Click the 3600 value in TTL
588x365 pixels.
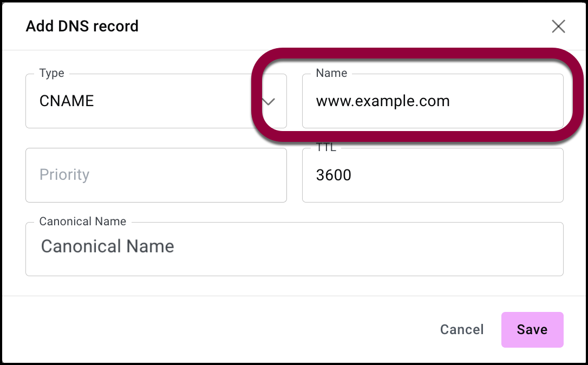coord(334,175)
